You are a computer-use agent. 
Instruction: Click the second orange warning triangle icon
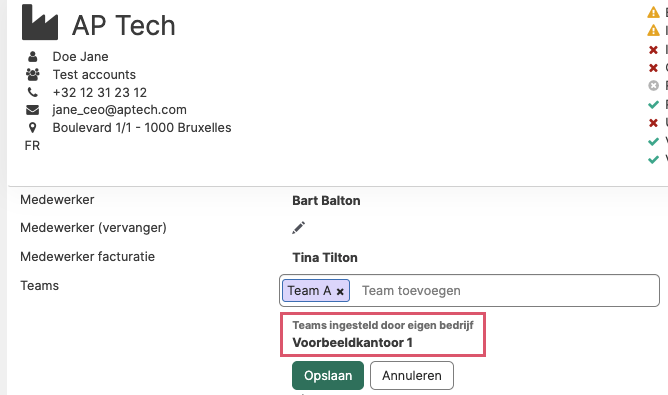coord(653,31)
